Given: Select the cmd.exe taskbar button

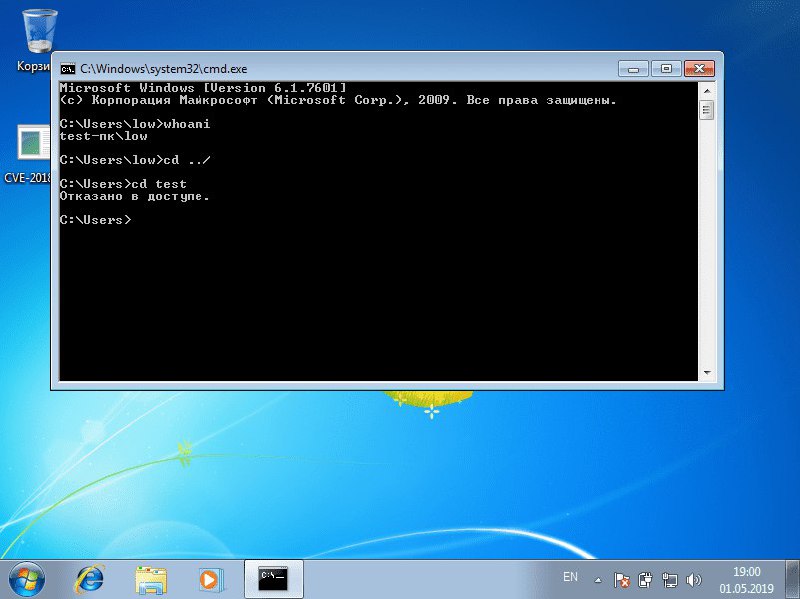Looking at the screenshot, I should coord(273,579).
